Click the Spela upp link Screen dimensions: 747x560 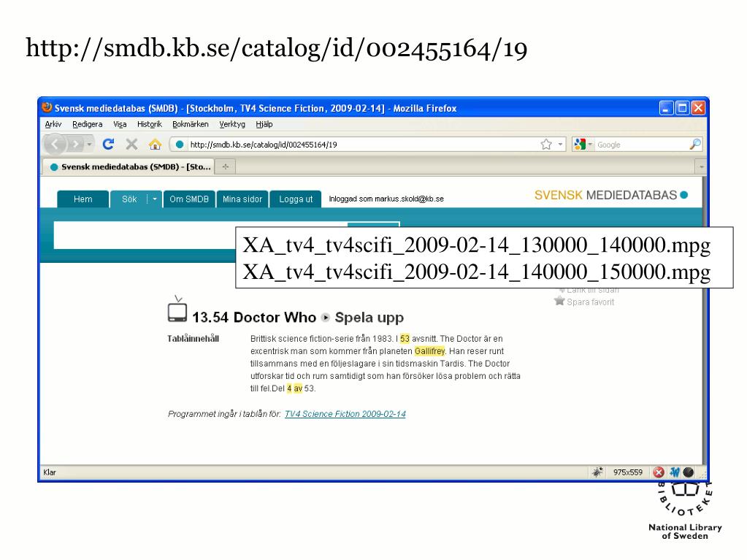point(369,317)
